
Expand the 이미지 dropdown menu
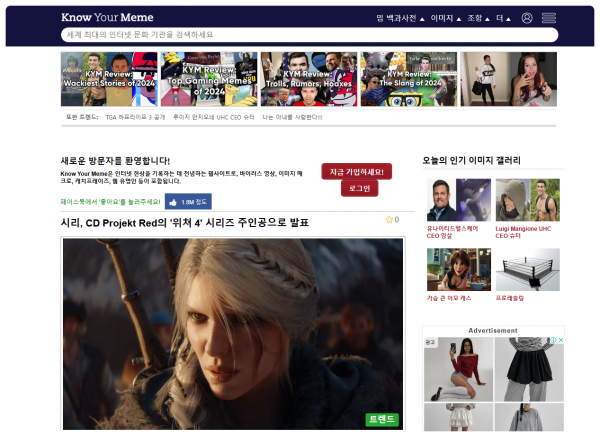click(445, 18)
